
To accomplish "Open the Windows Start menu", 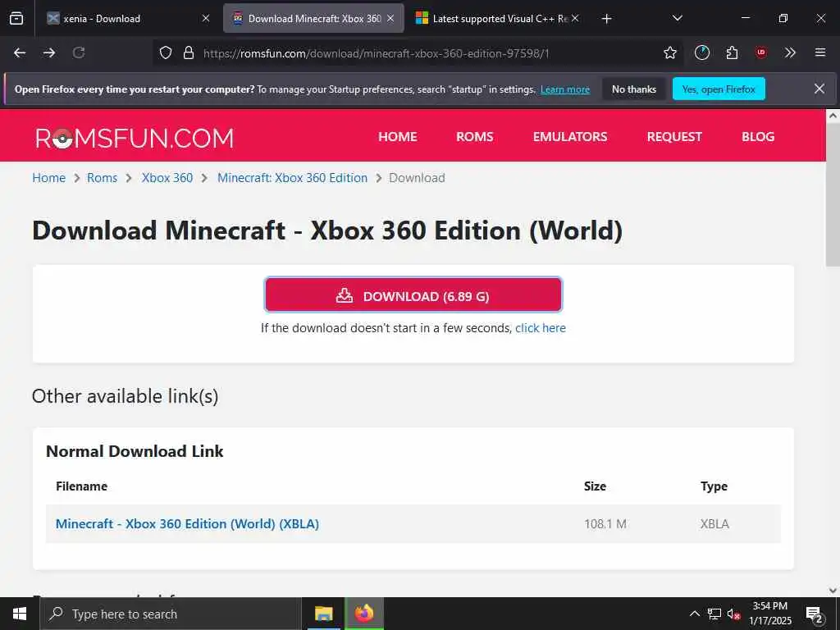I will pos(20,614).
